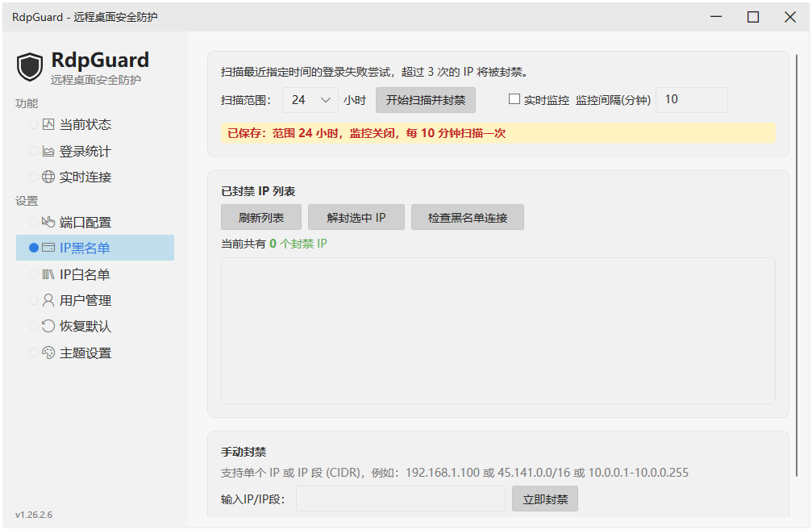812x530 pixels.
Task: Click 解封选中 IP to unban selection
Action: coord(356,217)
